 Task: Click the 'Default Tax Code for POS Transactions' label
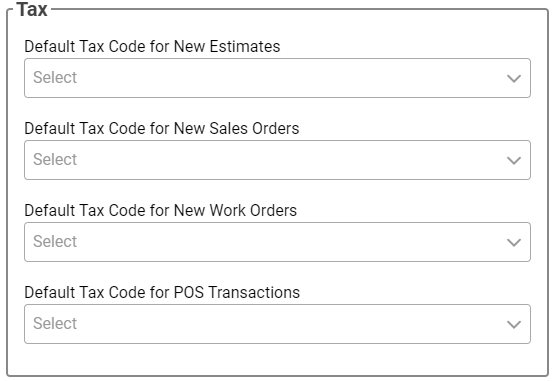point(162,292)
